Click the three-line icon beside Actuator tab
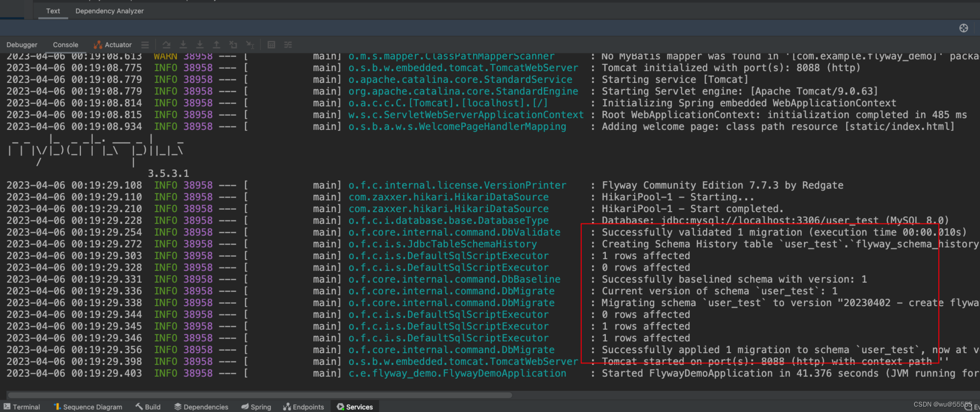Viewport: 980px width, 412px height. [x=145, y=45]
